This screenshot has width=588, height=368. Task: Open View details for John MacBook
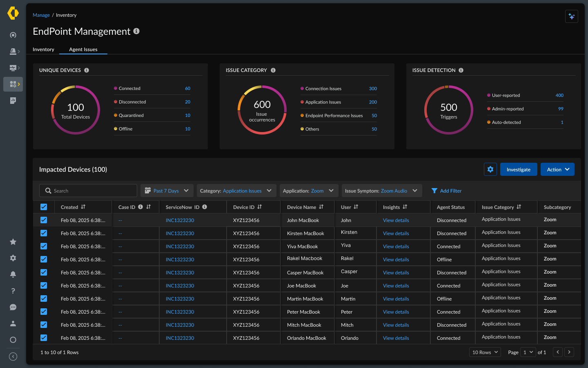[x=396, y=220]
